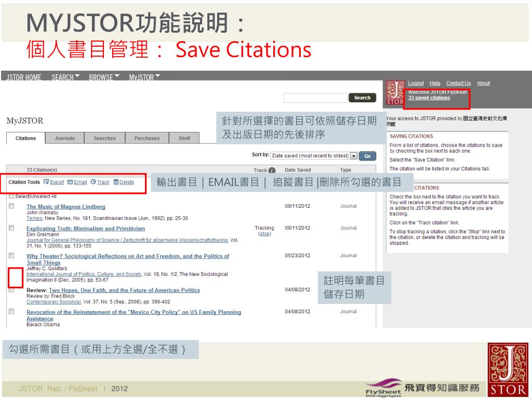Click the JSTOR logo in the header

pos(395,93)
